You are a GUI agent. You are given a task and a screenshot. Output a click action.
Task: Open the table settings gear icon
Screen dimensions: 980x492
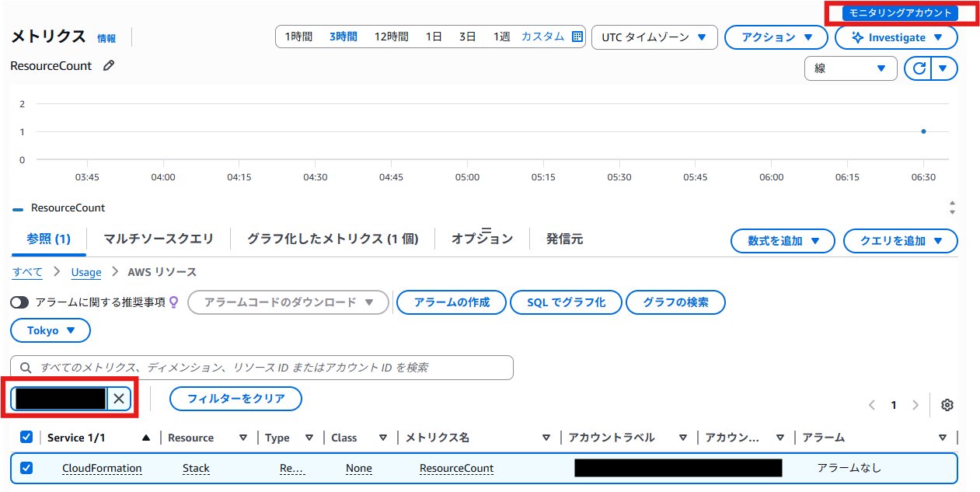(947, 405)
